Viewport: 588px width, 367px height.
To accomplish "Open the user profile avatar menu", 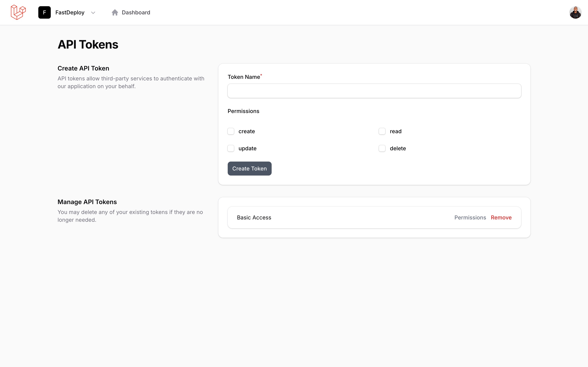I will tap(575, 12).
